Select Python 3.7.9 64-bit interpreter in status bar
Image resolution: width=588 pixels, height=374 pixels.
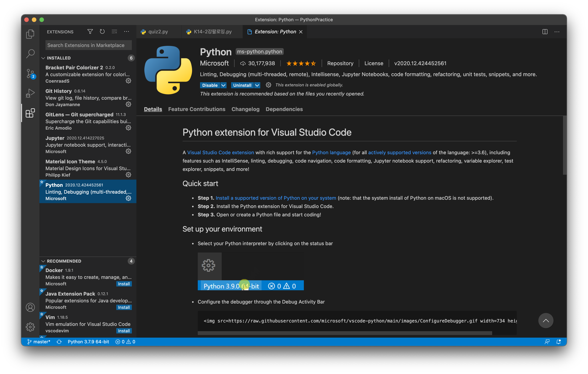click(88, 342)
